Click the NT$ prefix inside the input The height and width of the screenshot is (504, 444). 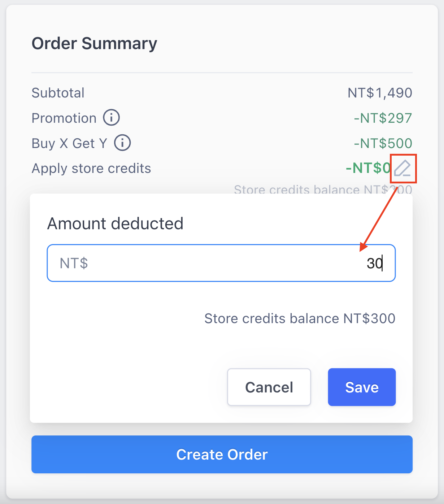[x=74, y=263]
